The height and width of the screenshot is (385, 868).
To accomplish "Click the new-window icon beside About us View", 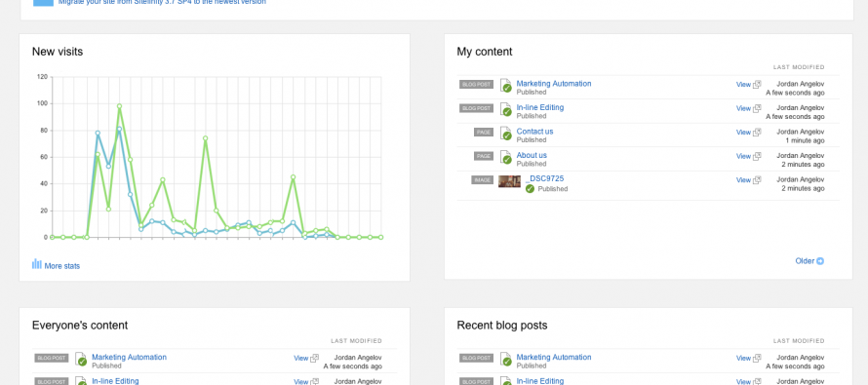I will [x=757, y=156].
